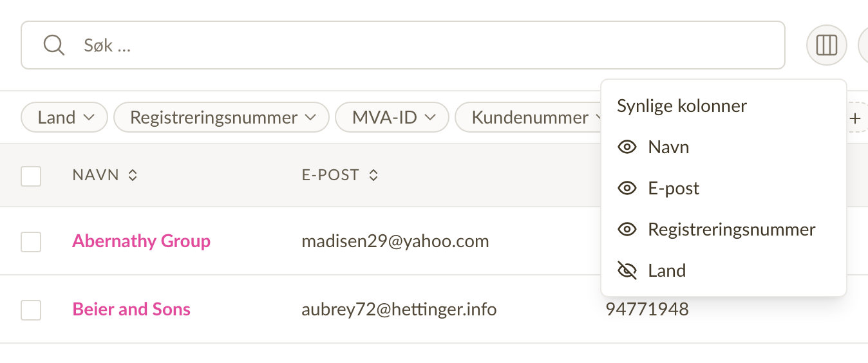Image resolution: width=868 pixels, height=363 pixels.
Task: Open the Land filter dropdown
Action: click(64, 118)
